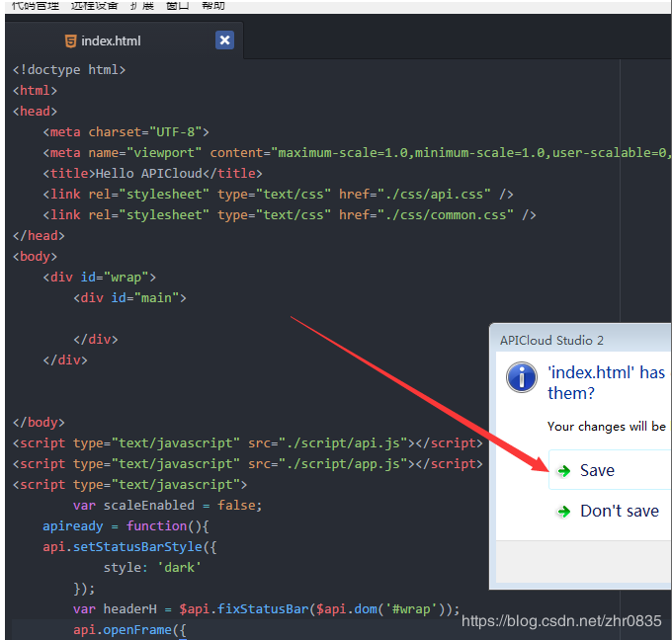Click the script line for ./script/api.js
The height and width of the screenshot is (640, 672).
coord(248,442)
